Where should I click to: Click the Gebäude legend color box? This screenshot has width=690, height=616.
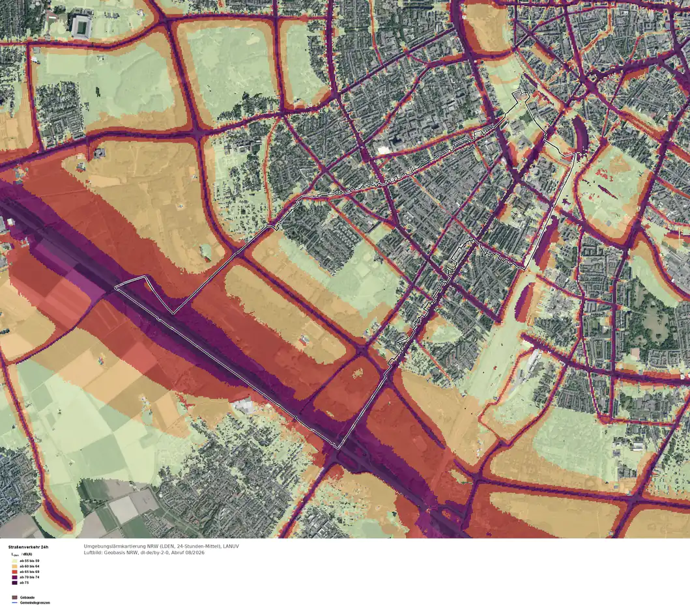[14, 598]
